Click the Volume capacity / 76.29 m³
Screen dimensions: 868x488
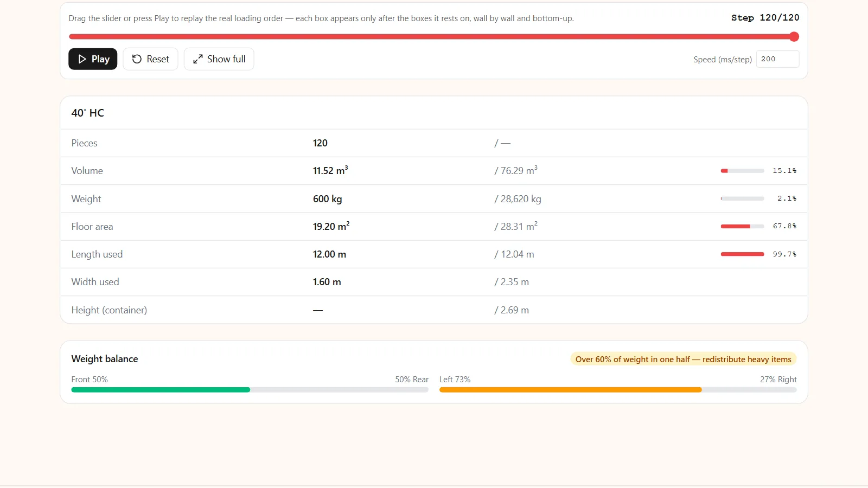(516, 171)
